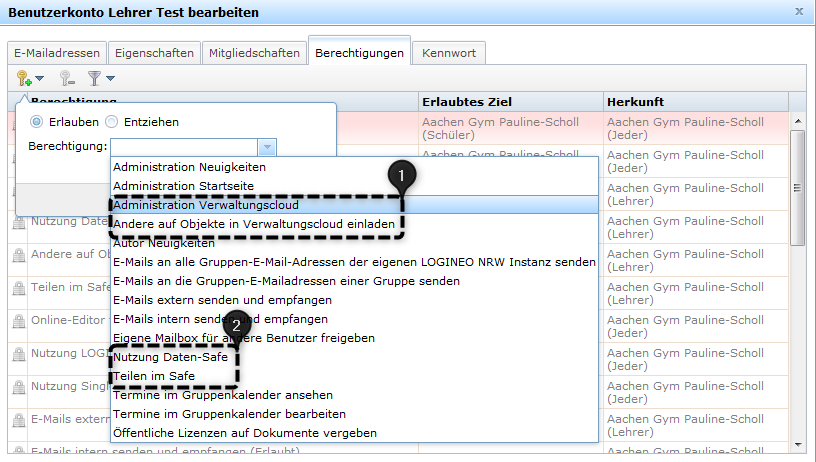Close the Benutzerkonto Lehrer Test dialog

point(799,11)
